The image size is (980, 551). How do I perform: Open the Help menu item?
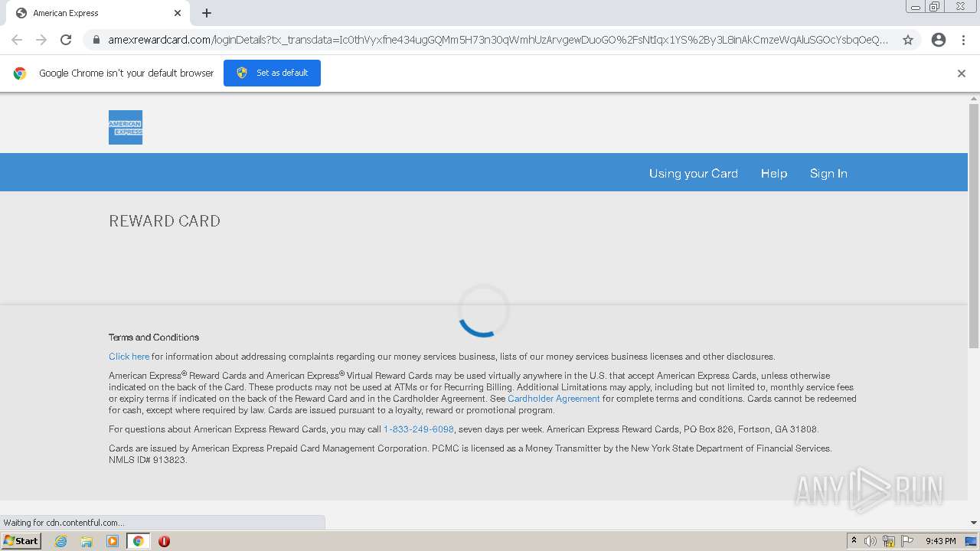coord(774,173)
